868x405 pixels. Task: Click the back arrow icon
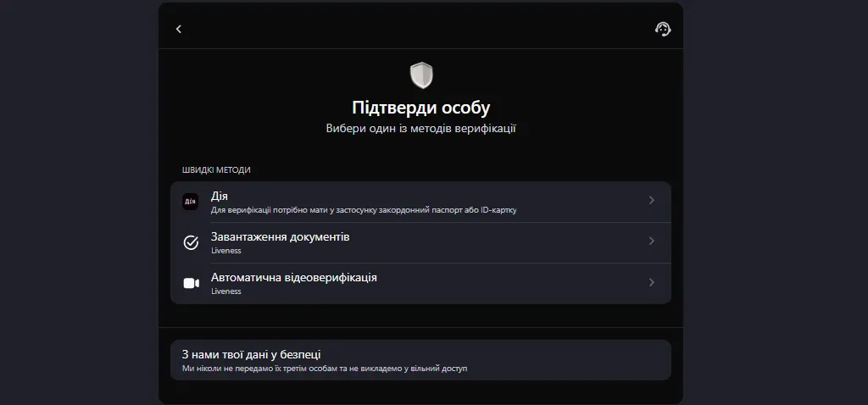click(179, 29)
